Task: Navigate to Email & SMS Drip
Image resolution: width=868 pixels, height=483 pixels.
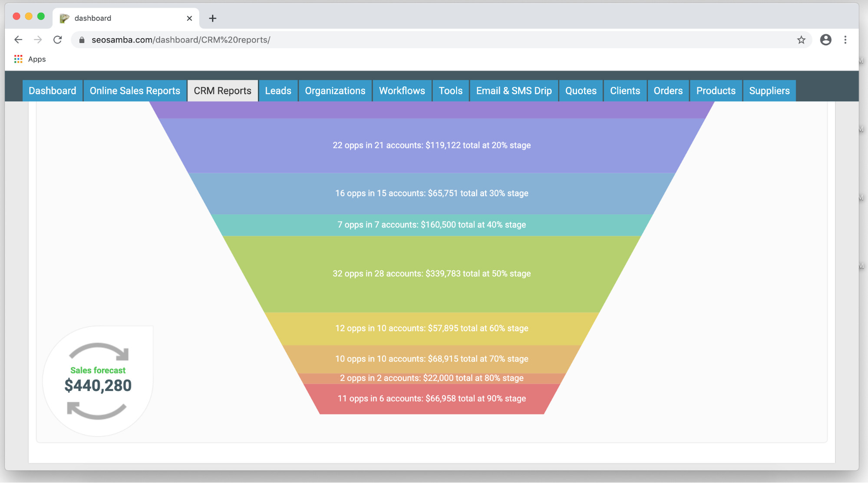Action: (514, 90)
